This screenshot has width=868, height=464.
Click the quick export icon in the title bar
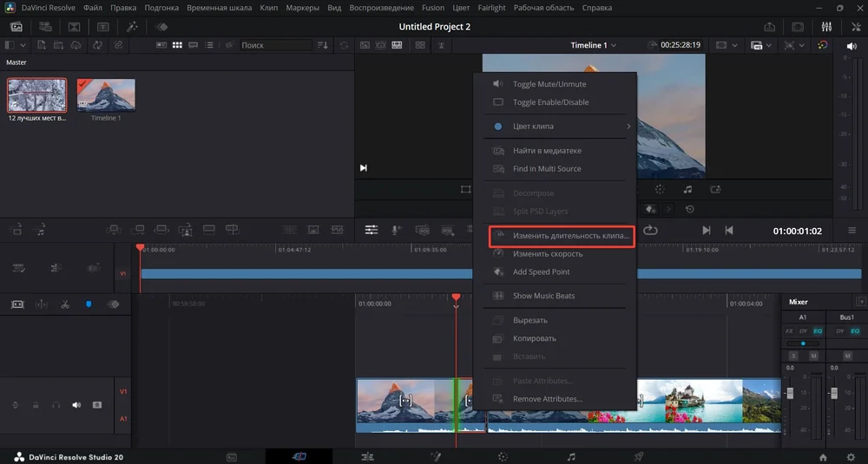769,27
